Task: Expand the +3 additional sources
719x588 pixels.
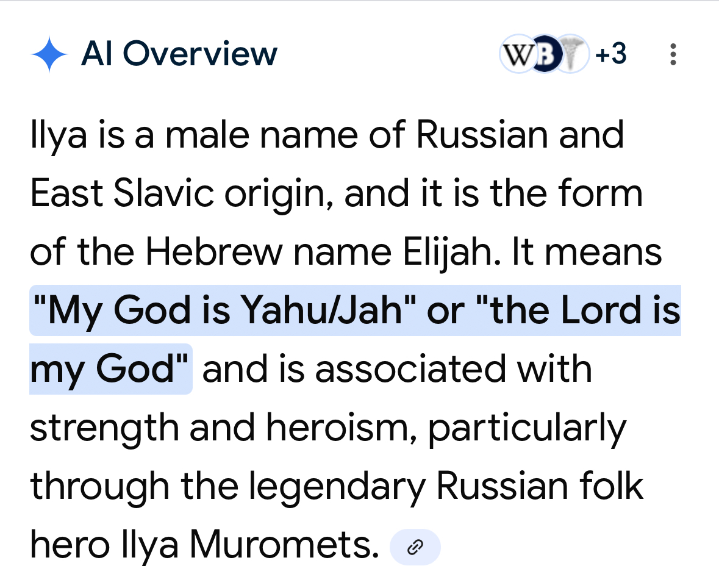Action: pyautogui.click(x=611, y=55)
